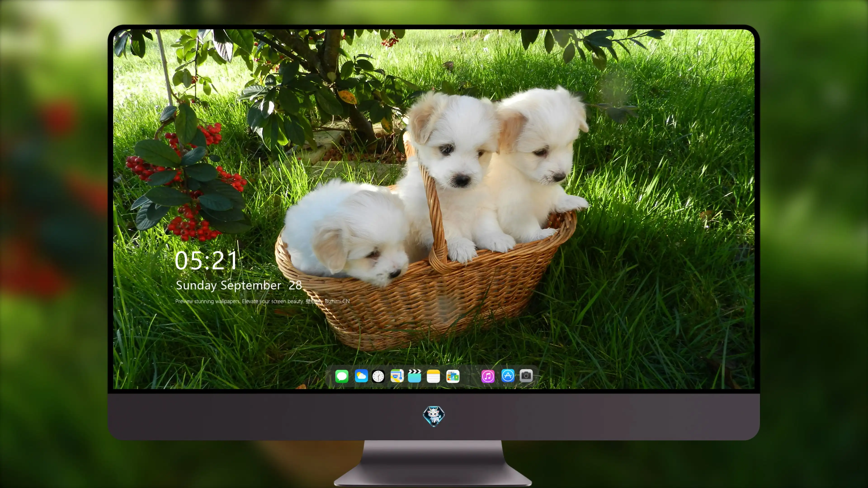Open the green Messages app in dock

342,376
